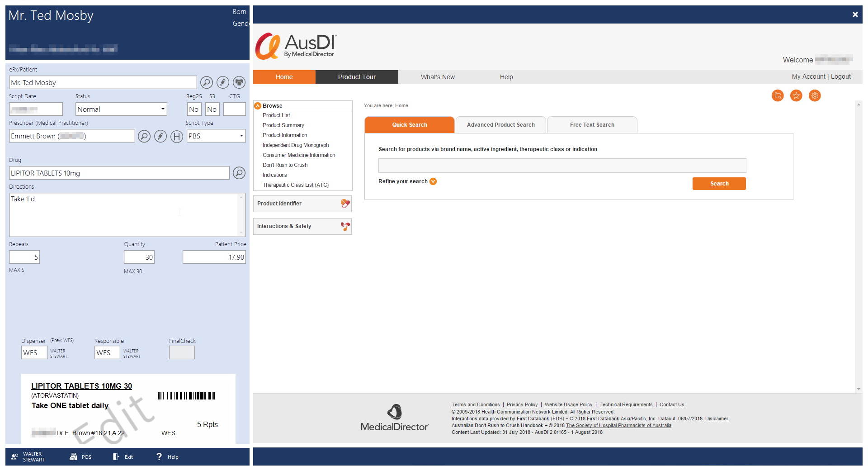Click the Privacy Policy link

[522, 405]
